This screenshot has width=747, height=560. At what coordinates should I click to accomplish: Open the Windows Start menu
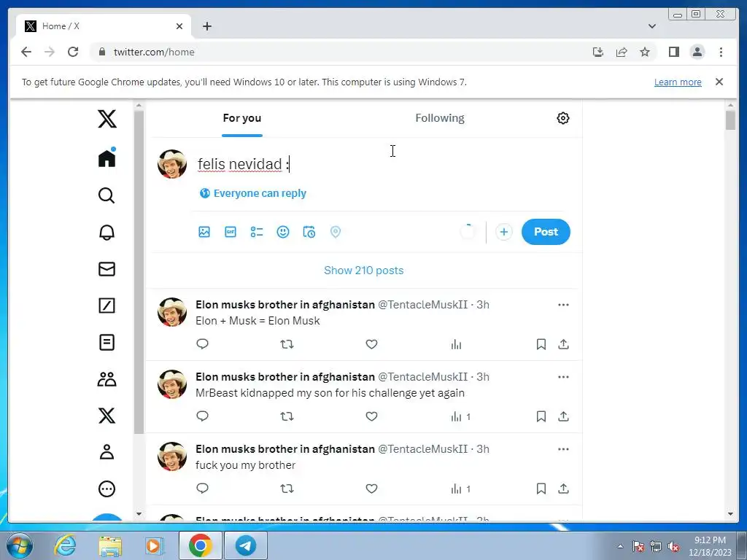click(20, 545)
